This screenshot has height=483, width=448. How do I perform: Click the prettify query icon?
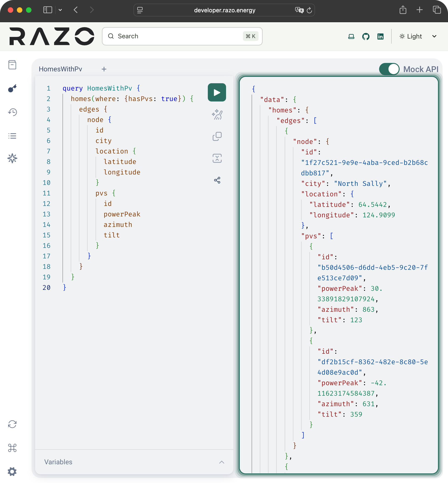[217, 114]
